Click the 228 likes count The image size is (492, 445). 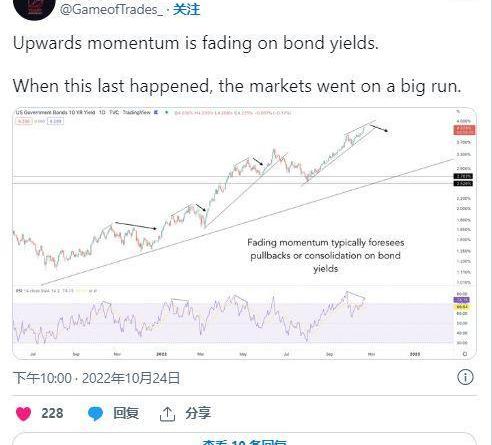(x=52, y=413)
